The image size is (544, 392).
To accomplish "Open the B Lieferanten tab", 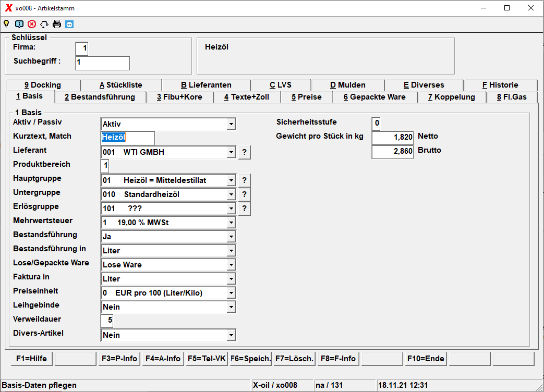I will [x=206, y=85].
